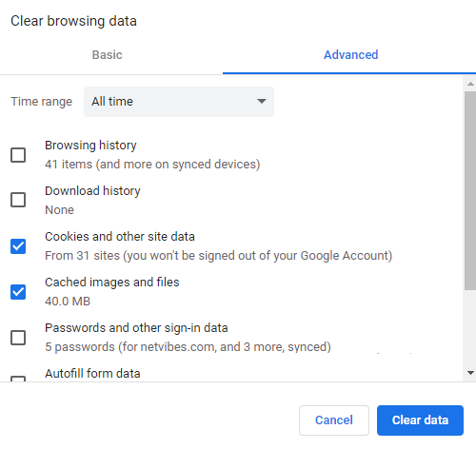This screenshot has height=449, width=476.
Task: Uncheck Cookies and other site data
Action: point(18,246)
